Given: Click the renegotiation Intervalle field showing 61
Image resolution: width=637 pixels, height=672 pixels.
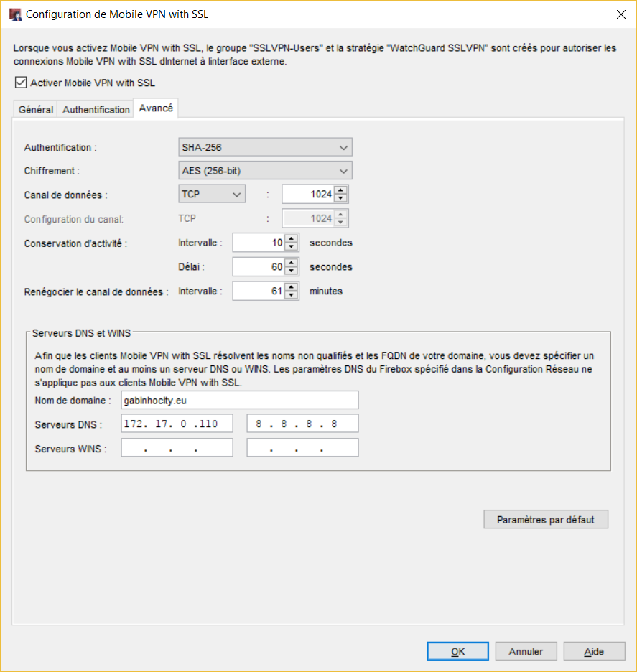Looking at the screenshot, I should (259, 291).
